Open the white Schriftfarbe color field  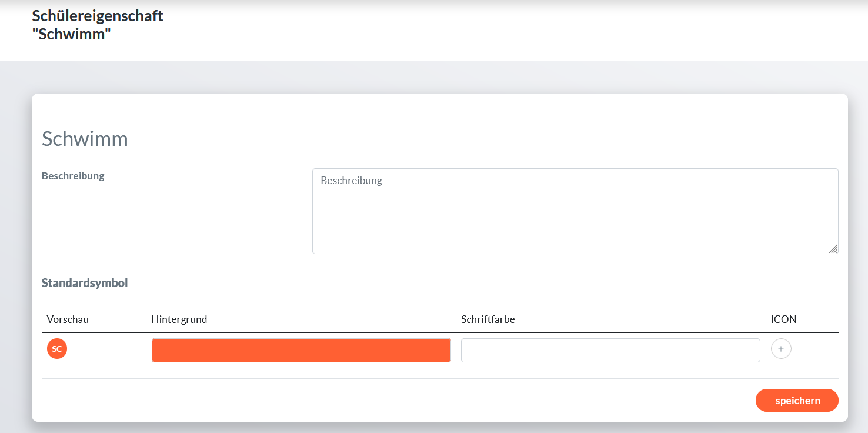610,350
